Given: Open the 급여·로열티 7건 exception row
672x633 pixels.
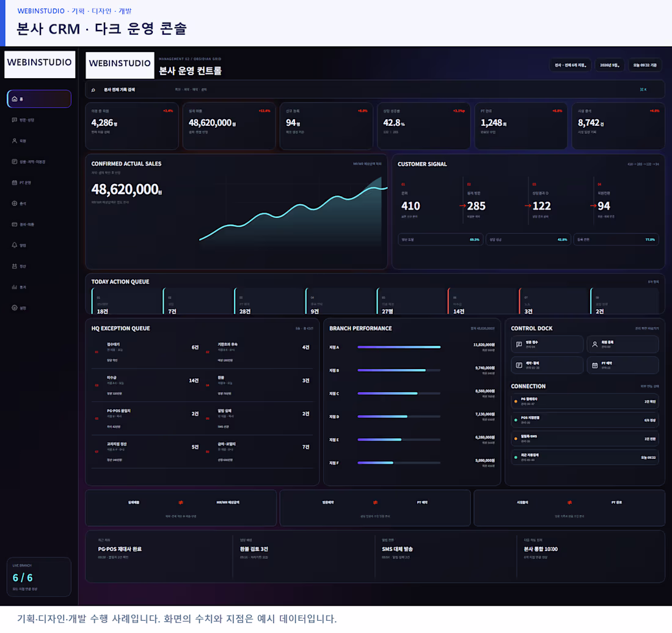Looking at the screenshot, I should coord(258,452).
